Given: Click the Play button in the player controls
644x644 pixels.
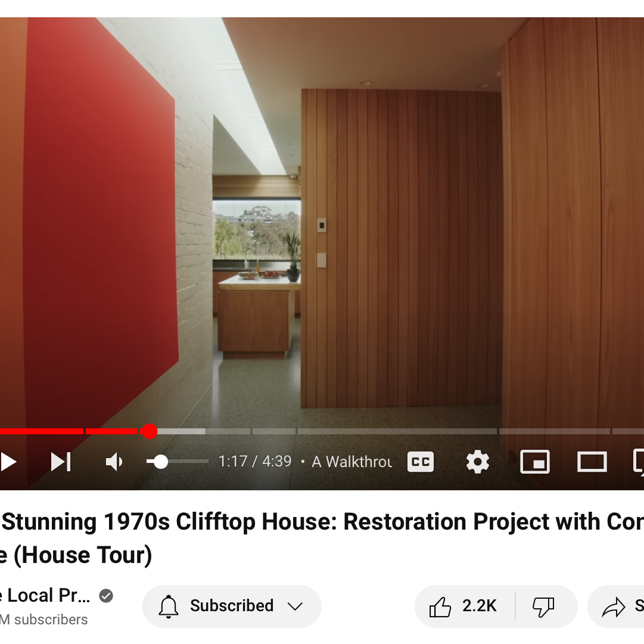Looking at the screenshot, I should (7, 462).
